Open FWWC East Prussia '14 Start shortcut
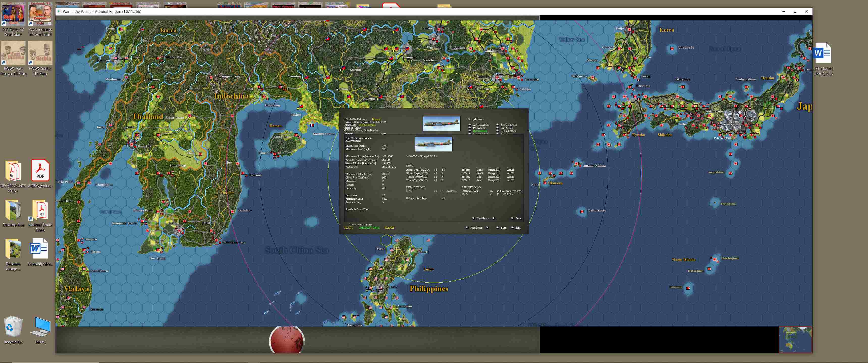The height and width of the screenshot is (363, 868). 13,58
